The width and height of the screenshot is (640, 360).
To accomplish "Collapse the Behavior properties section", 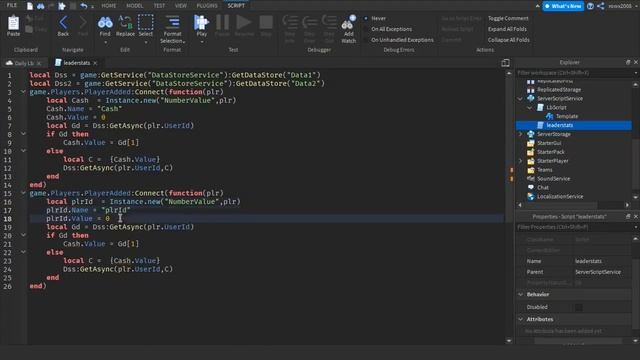I will click(521, 294).
